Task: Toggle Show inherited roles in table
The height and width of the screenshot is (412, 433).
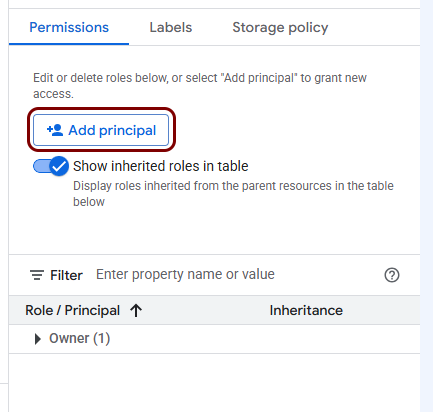Action: pos(51,166)
